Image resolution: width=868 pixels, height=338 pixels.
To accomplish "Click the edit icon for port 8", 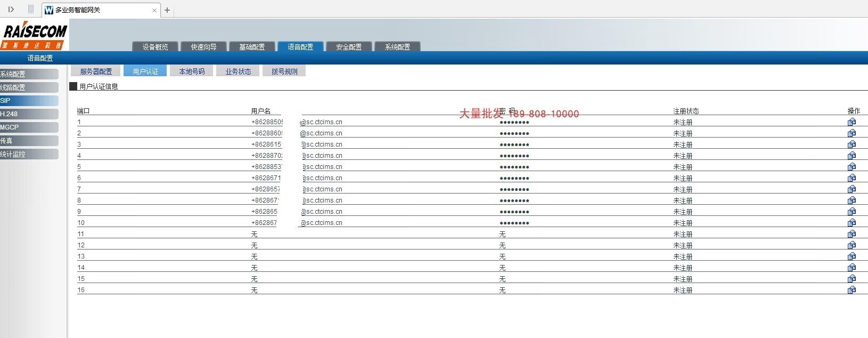I will 851,200.
